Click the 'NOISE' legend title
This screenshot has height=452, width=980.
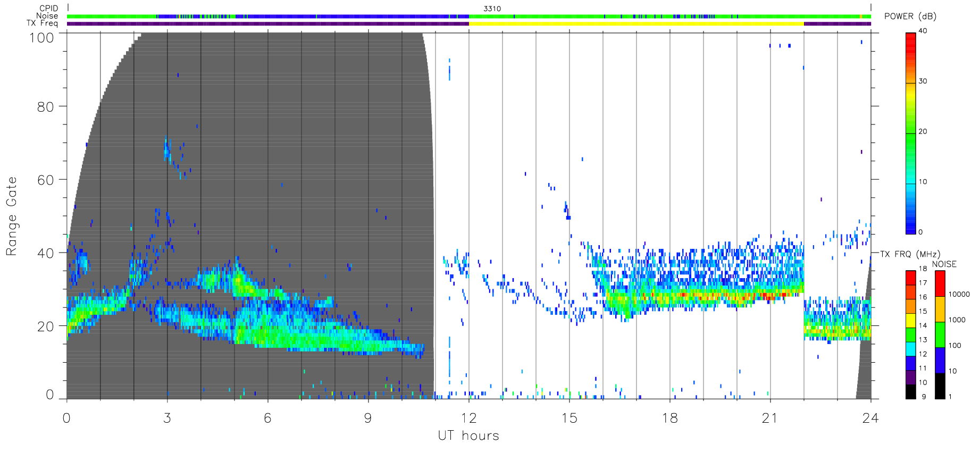pyautogui.click(x=944, y=264)
